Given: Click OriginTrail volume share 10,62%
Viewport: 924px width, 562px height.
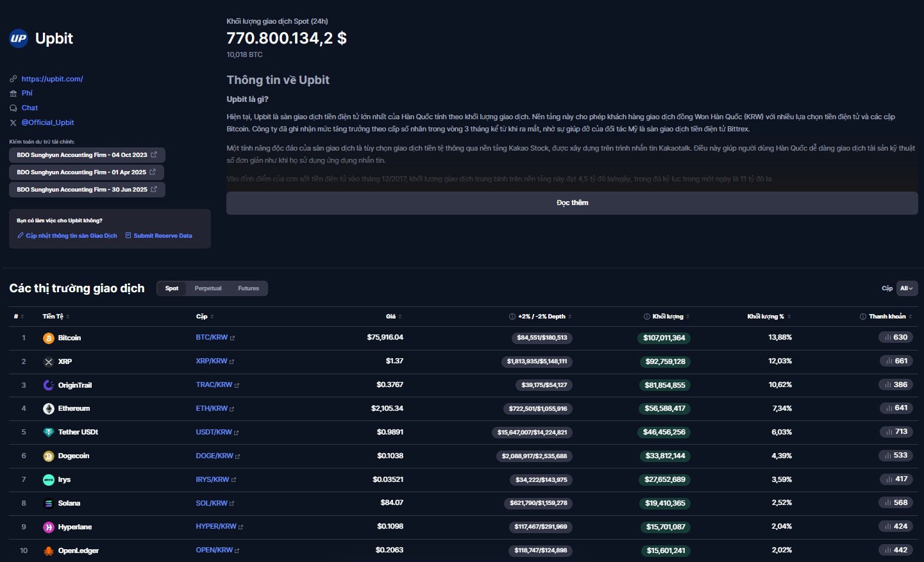Looking at the screenshot, I should click(x=780, y=385).
